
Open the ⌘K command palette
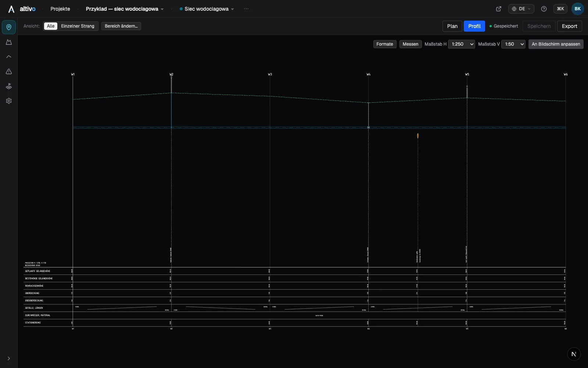coord(560,9)
